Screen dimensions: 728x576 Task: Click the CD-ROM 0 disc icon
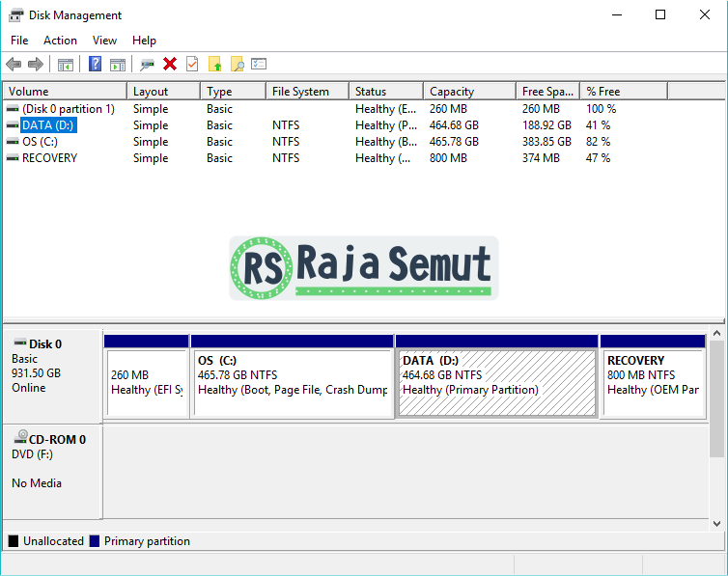21,436
